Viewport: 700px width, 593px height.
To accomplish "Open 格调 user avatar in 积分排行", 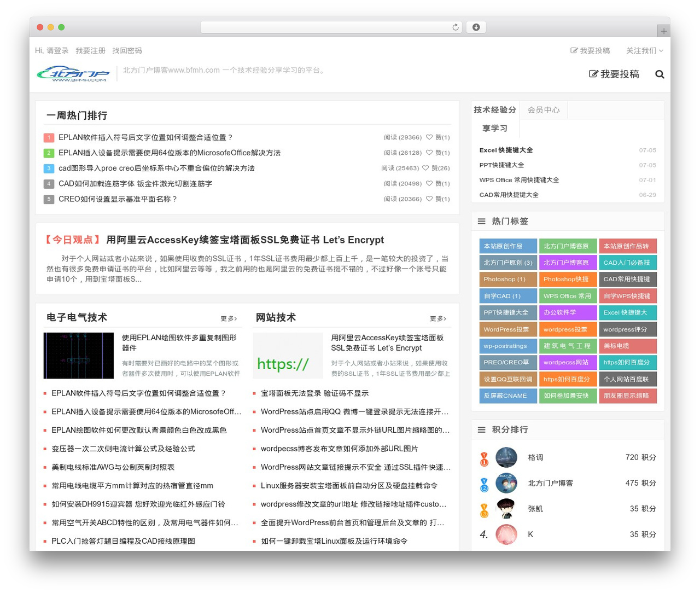I will coord(506,457).
